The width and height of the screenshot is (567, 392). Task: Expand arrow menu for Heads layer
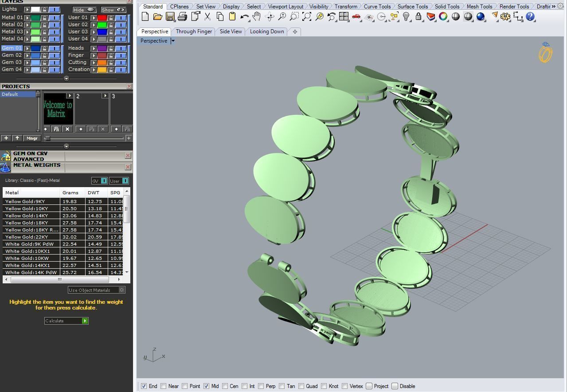94,48
